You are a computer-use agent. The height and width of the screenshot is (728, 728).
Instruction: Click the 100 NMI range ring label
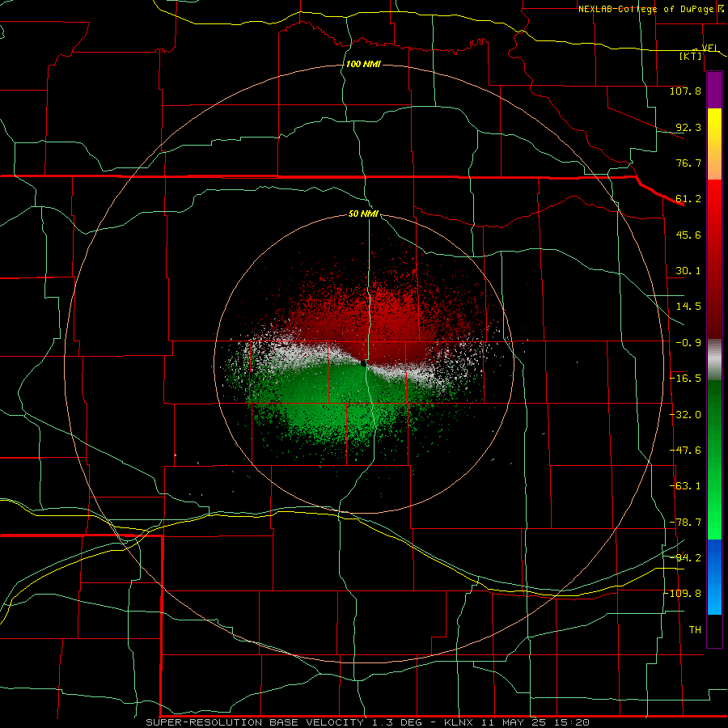pos(363,64)
